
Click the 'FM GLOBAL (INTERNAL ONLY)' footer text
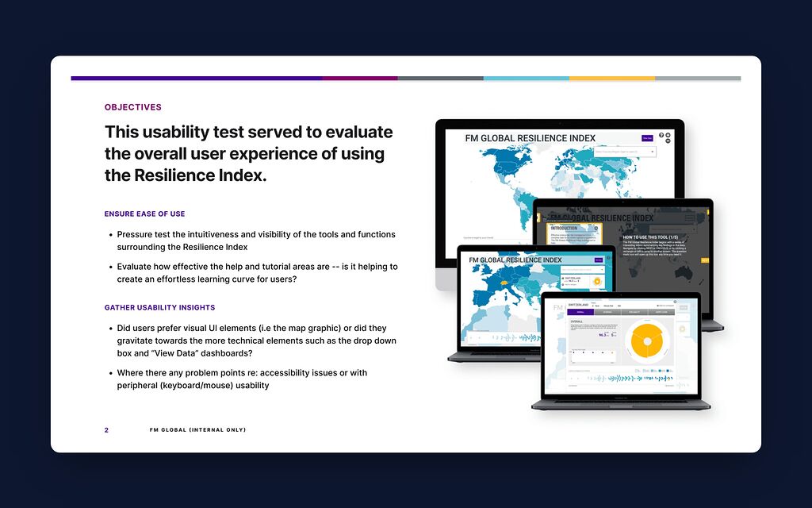197,429
